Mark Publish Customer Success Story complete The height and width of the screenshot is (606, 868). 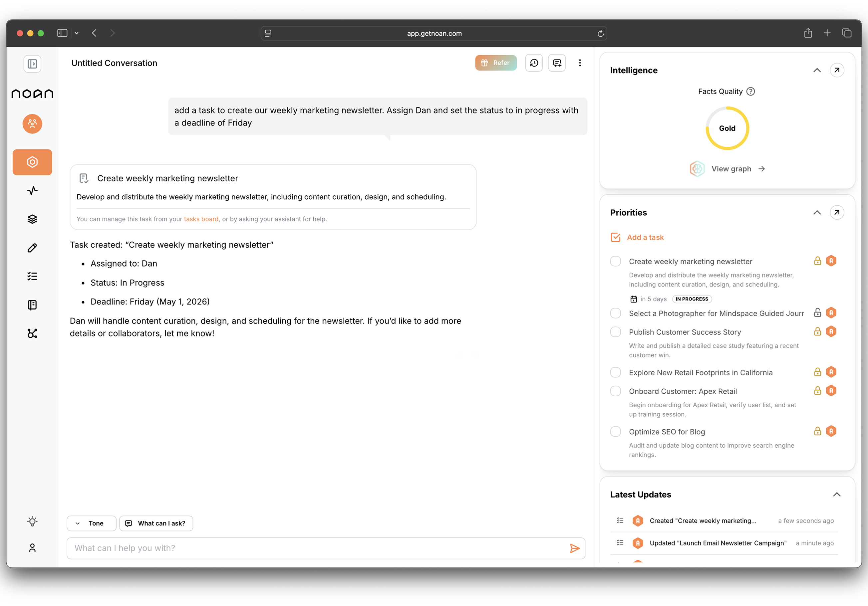click(x=616, y=332)
